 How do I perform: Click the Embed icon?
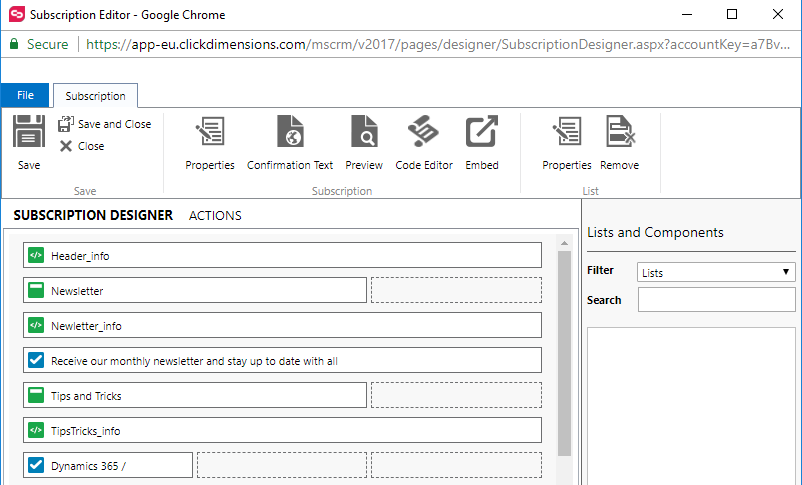[482, 131]
